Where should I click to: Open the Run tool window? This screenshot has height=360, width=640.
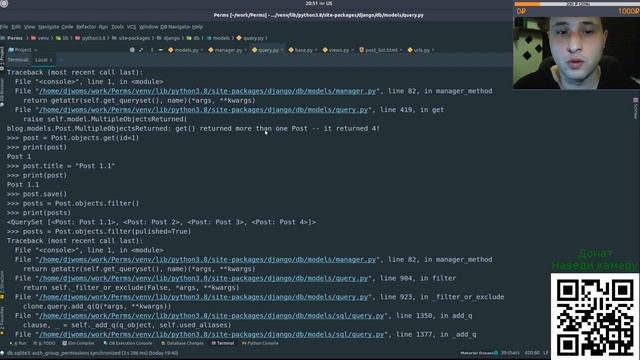pyautogui.click(x=18, y=343)
